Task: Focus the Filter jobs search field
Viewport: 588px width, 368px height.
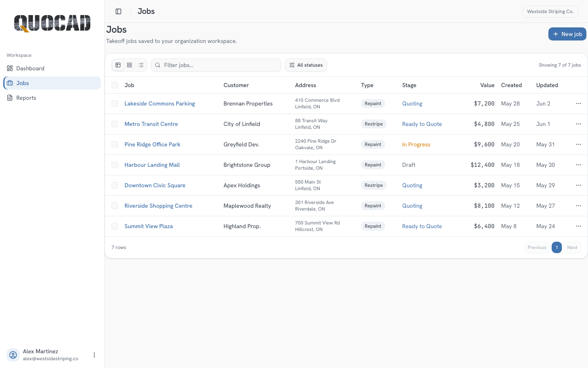Action: tap(216, 65)
